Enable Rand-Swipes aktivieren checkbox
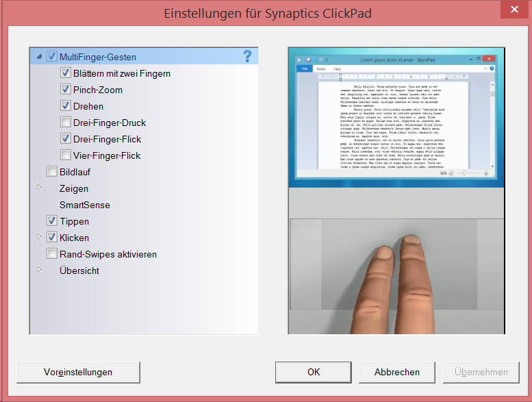 [52, 253]
